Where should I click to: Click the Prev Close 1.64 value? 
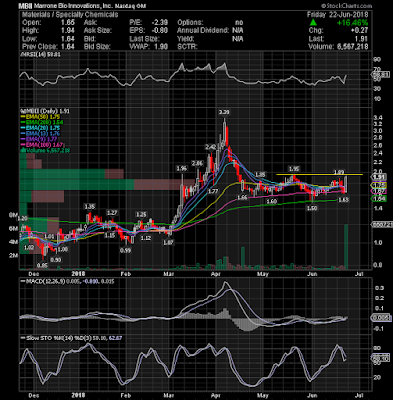coord(68,47)
